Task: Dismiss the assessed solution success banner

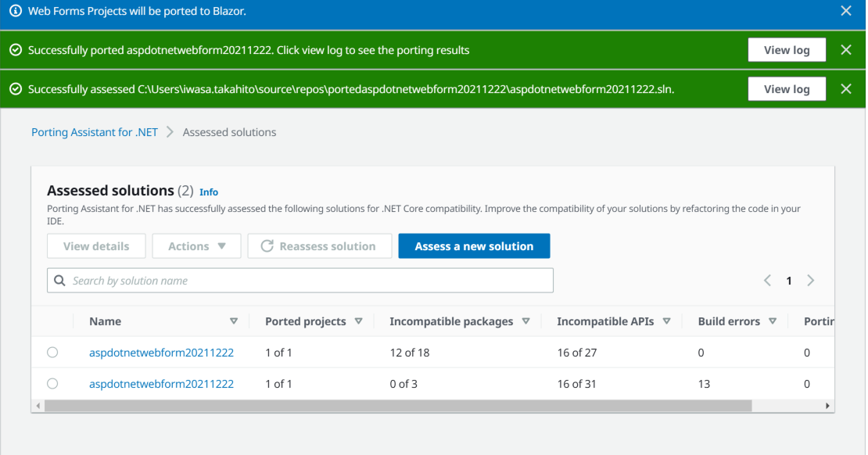Action: (846, 88)
